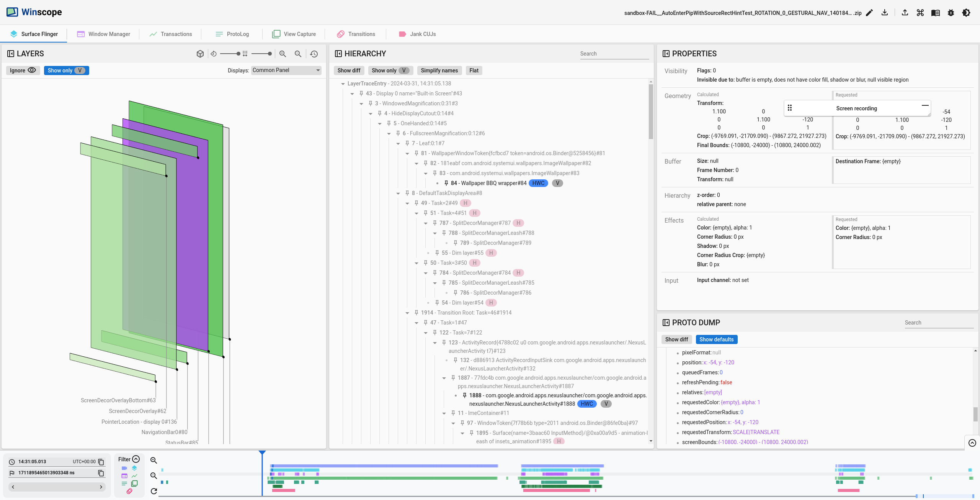Toggle the Flat display mode

coord(474,70)
